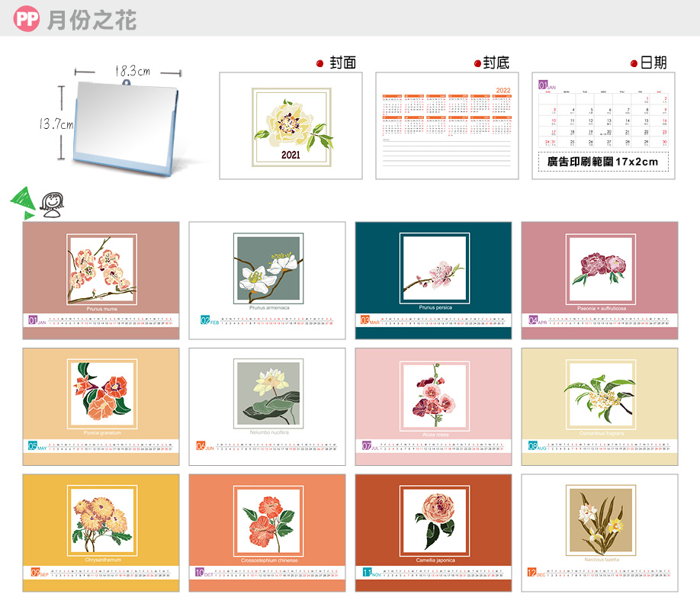The width and height of the screenshot is (700, 610).
Task: Click the "Prunus armeniaca" caption
Action: point(269,308)
